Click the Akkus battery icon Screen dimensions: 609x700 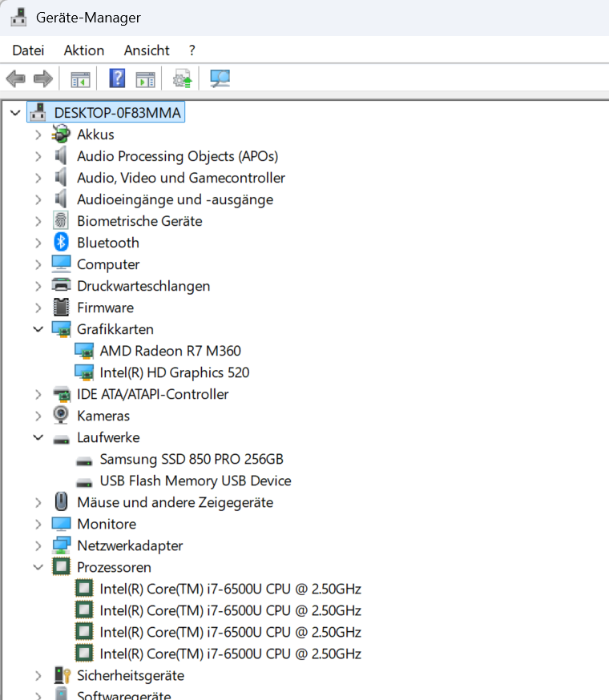point(61,135)
